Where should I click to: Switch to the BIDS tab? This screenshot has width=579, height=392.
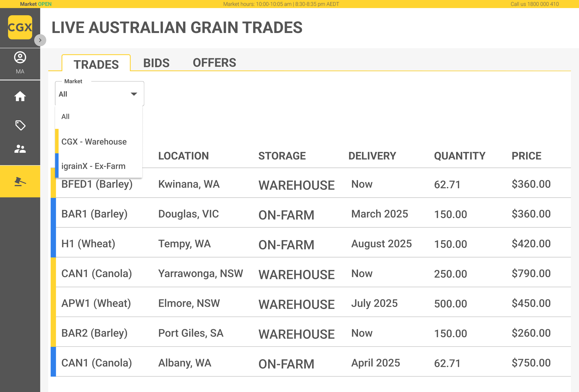point(156,63)
